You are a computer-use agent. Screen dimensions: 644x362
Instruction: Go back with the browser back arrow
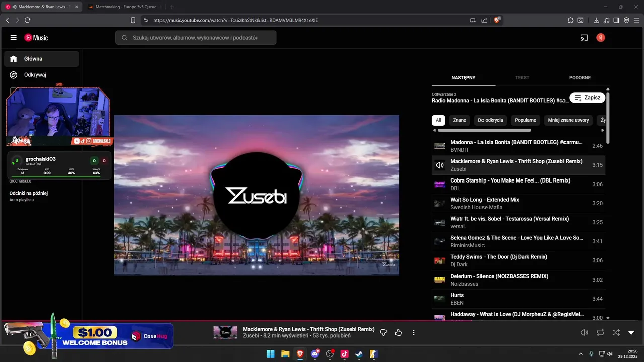(x=7, y=20)
